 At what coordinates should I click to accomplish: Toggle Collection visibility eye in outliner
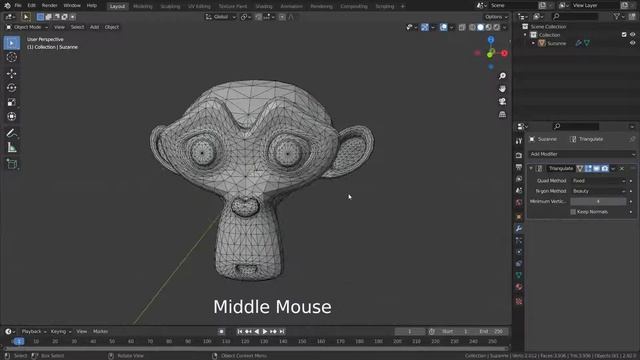tap(632, 35)
